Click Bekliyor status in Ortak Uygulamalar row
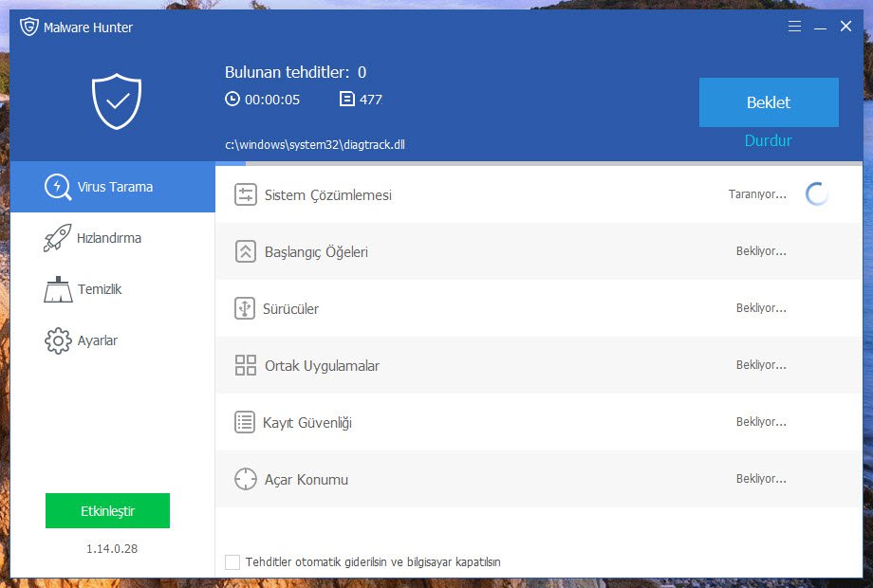Image resolution: width=873 pixels, height=588 pixels. tap(761, 364)
